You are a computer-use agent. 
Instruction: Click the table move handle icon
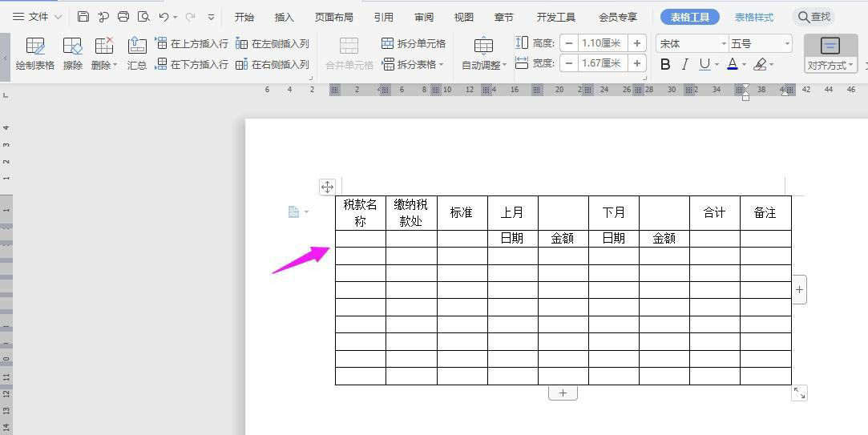coord(327,187)
